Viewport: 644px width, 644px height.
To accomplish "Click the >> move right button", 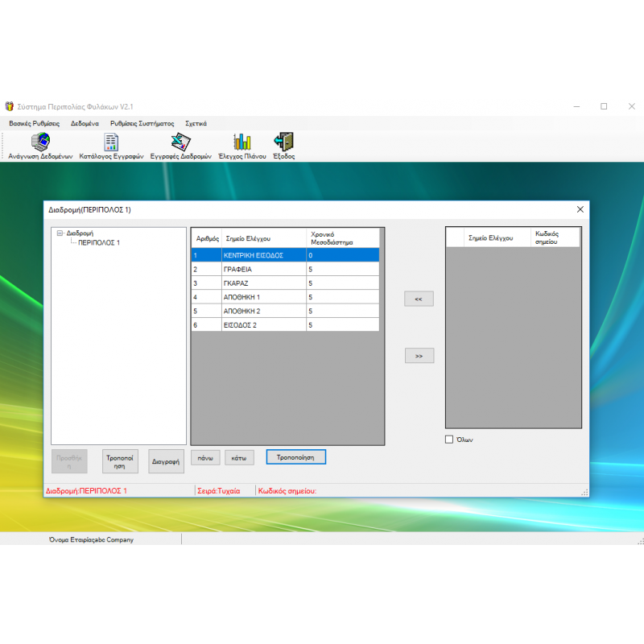I will pyautogui.click(x=419, y=356).
